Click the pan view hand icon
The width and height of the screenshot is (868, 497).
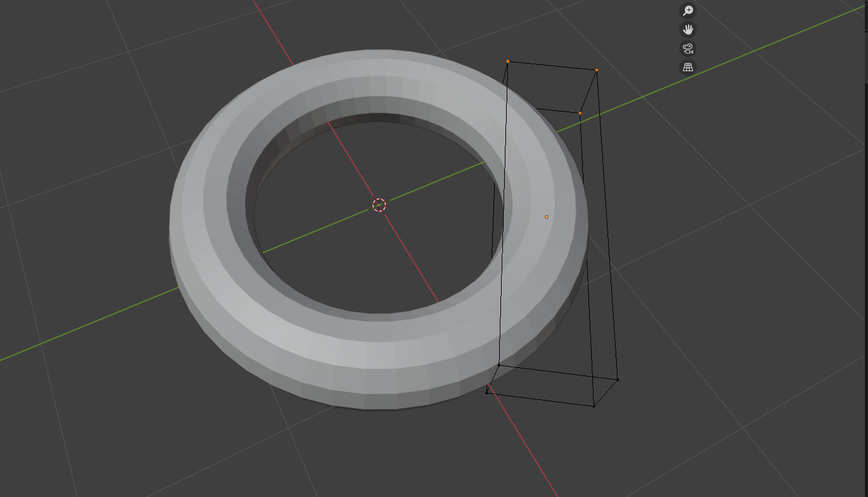coord(688,30)
